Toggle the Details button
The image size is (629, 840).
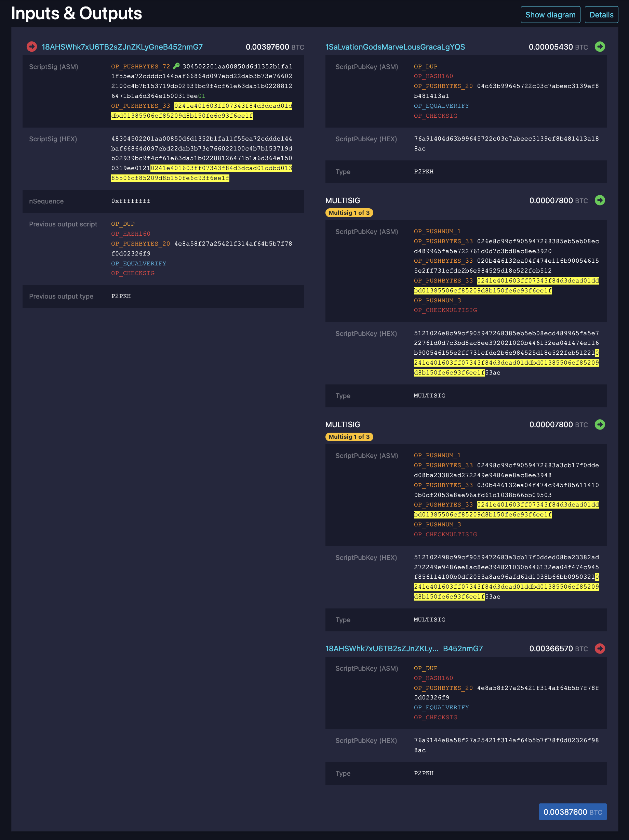click(x=601, y=15)
